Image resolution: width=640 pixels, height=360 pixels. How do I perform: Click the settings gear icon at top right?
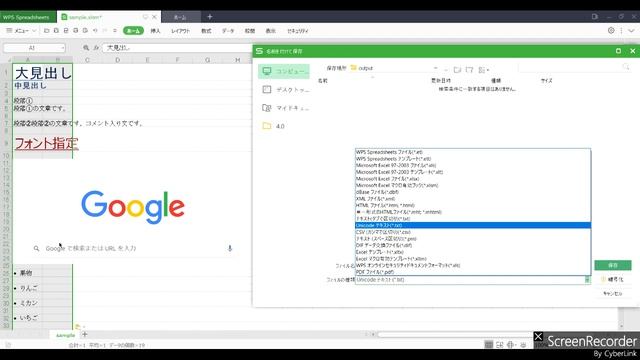611,31
